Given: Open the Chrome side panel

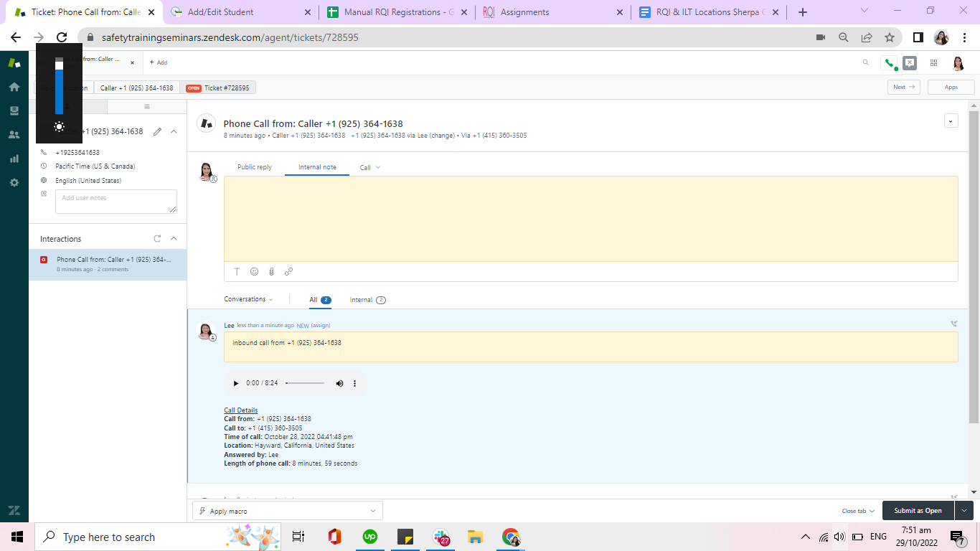Looking at the screenshot, I should [x=918, y=37].
